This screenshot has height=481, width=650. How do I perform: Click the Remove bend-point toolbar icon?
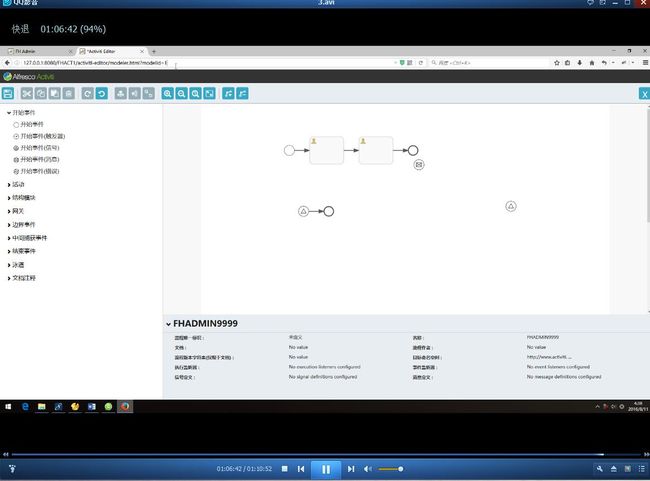pyautogui.click(x=243, y=93)
